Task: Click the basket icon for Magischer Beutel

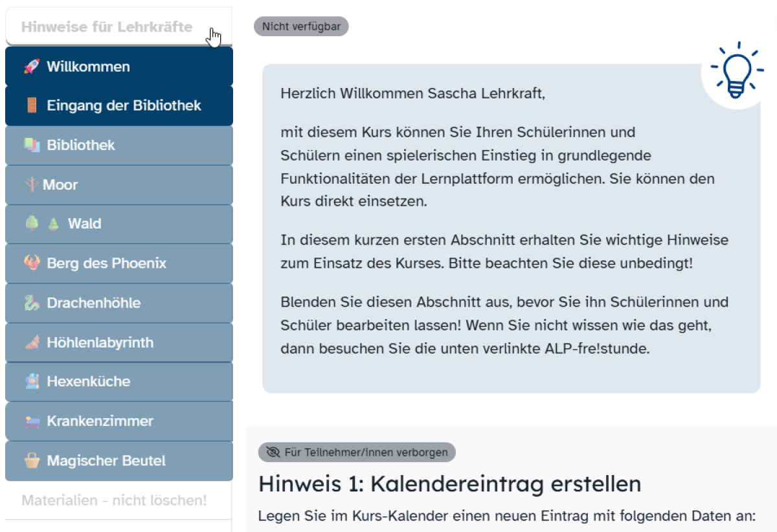Action: [31, 461]
